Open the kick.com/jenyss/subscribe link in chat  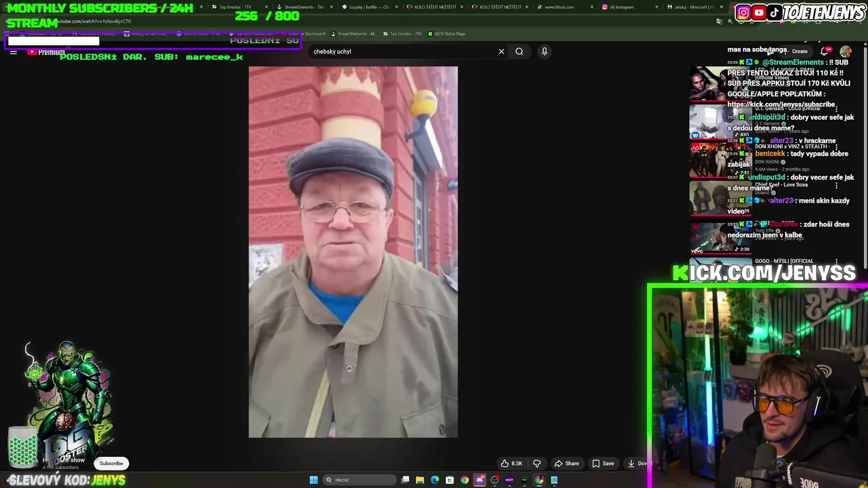click(x=781, y=104)
